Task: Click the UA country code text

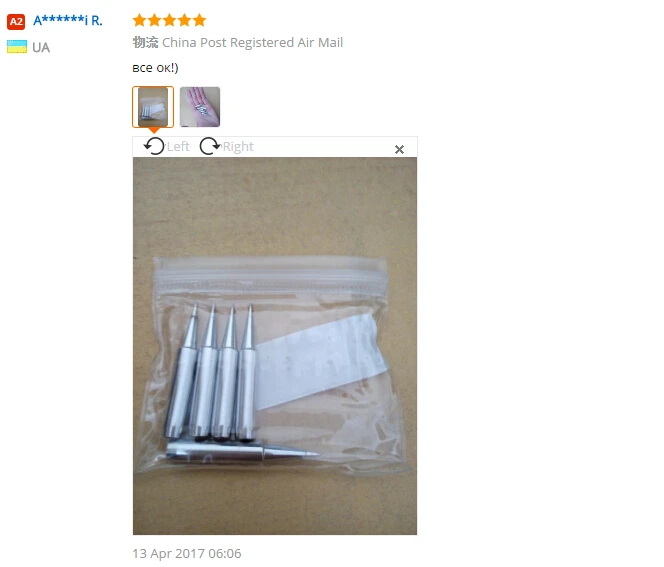Action: pos(41,47)
